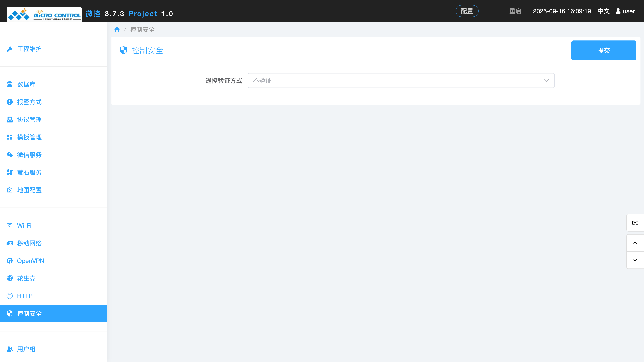Open the 遥控验证方式 dropdown
This screenshot has width=644, height=362.
click(x=401, y=80)
